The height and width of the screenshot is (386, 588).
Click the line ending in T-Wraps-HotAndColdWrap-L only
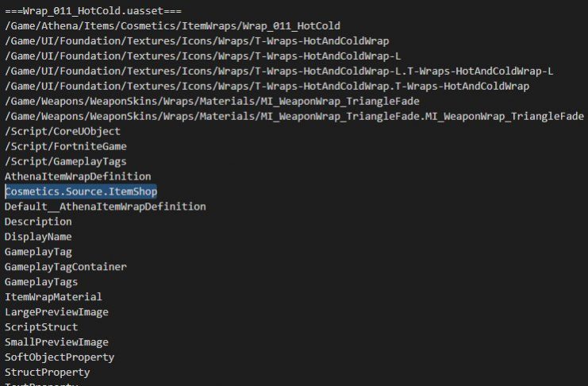[x=202, y=56]
